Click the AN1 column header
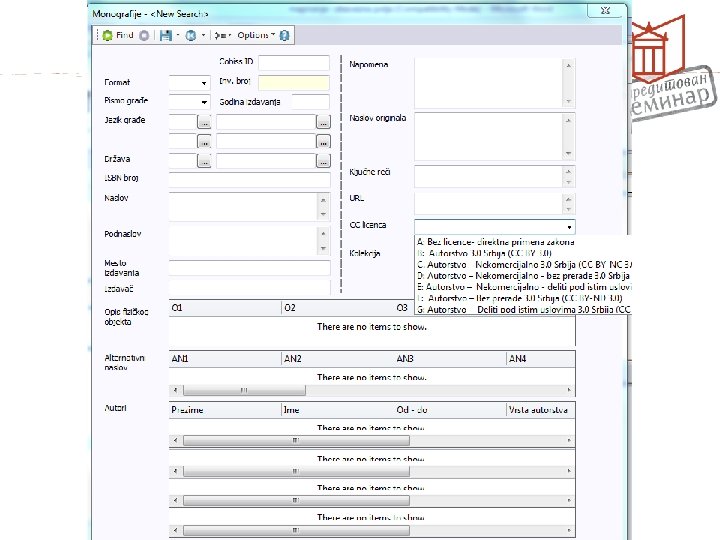 (x=225, y=359)
